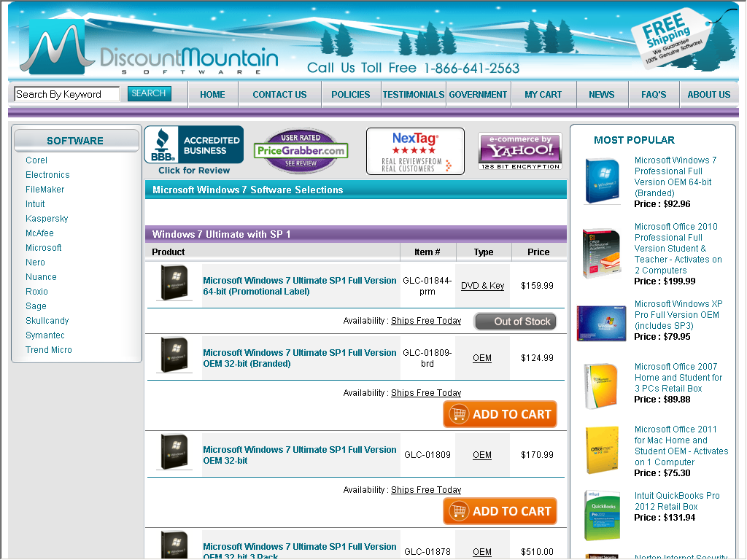Open the ABOUT US page

coord(709,94)
